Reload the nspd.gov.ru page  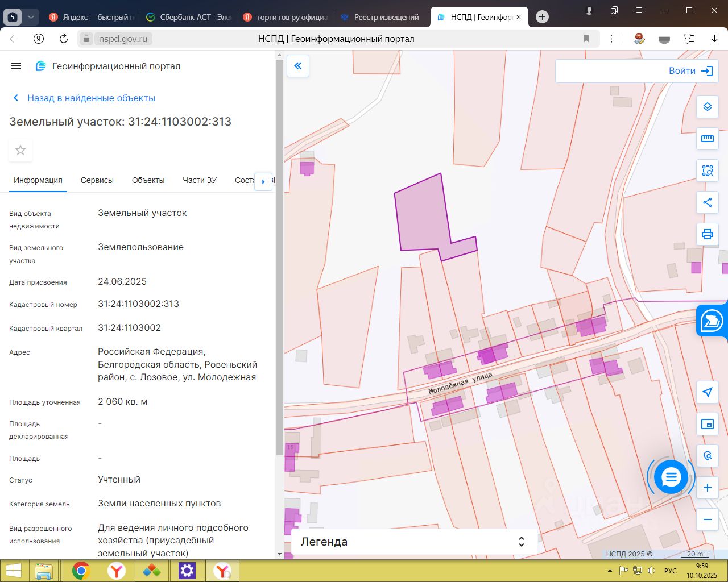point(64,39)
